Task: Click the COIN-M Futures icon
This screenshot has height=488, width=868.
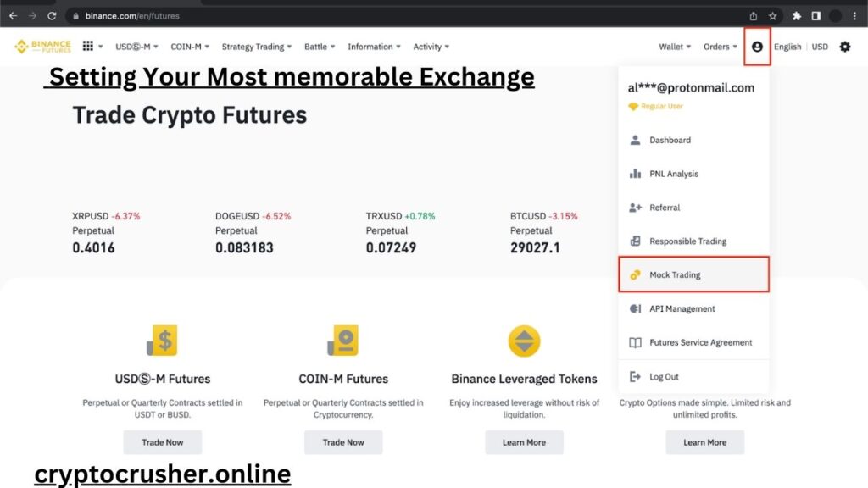Action: (342, 341)
